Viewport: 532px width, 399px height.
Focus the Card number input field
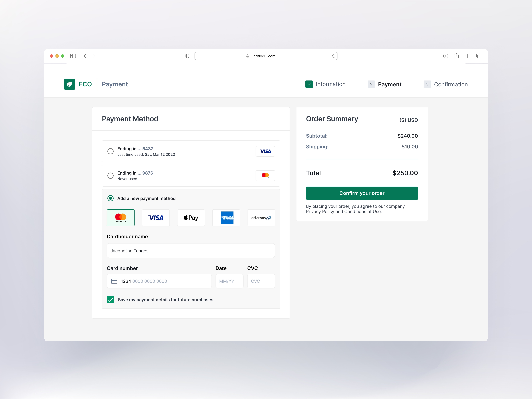pos(159,281)
